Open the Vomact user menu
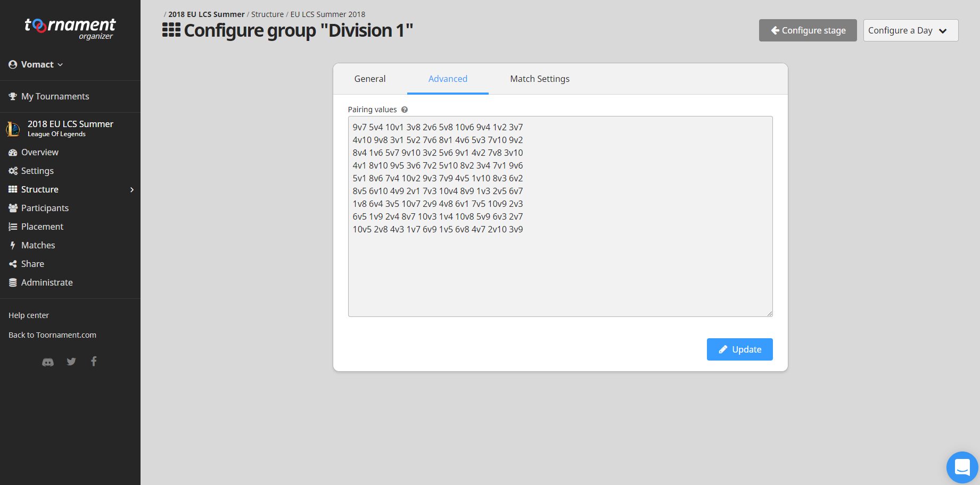 point(36,64)
